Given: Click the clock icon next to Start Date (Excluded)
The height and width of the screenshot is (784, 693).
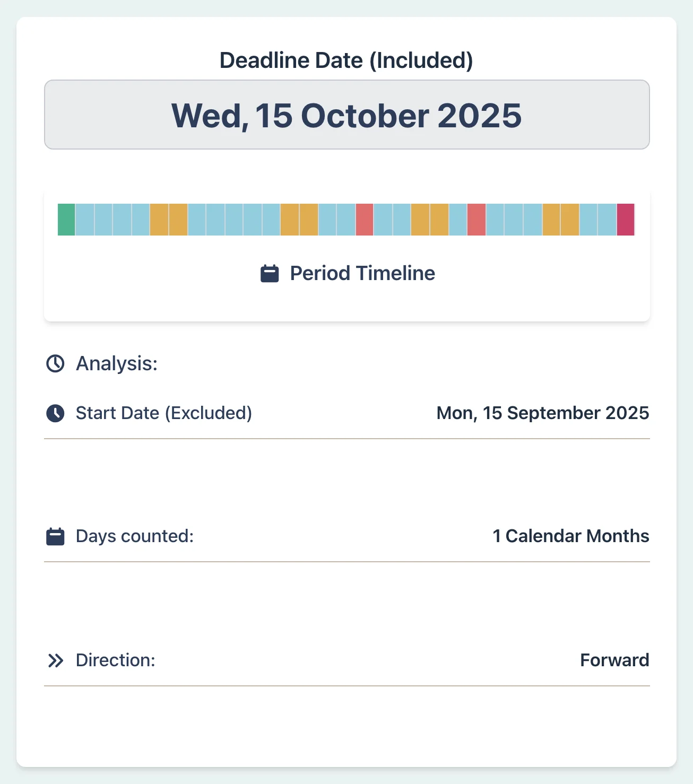Looking at the screenshot, I should point(55,413).
